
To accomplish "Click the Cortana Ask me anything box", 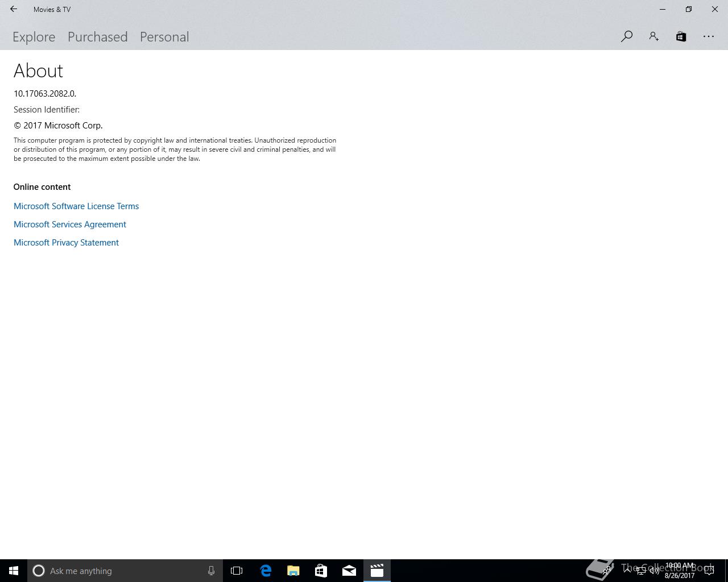I will point(125,571).
